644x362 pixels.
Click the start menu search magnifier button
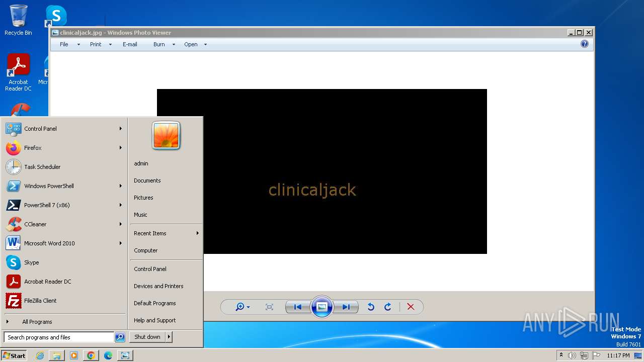coord(120,337)
